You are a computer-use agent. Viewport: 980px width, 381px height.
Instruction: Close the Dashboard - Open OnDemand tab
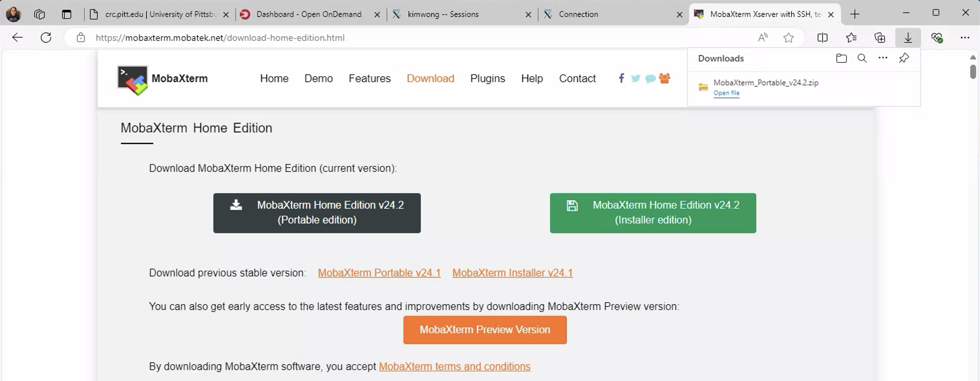[x=377, y=15]
